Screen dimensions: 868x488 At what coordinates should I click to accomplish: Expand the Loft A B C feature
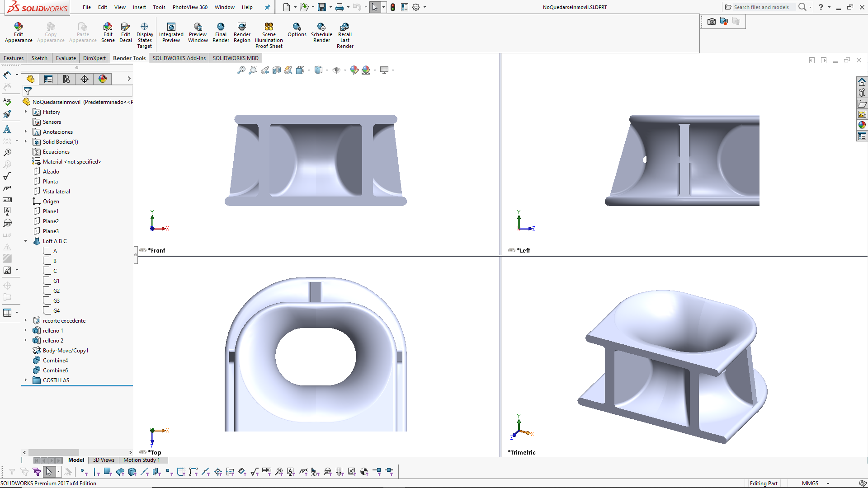[x=25, y=241]
